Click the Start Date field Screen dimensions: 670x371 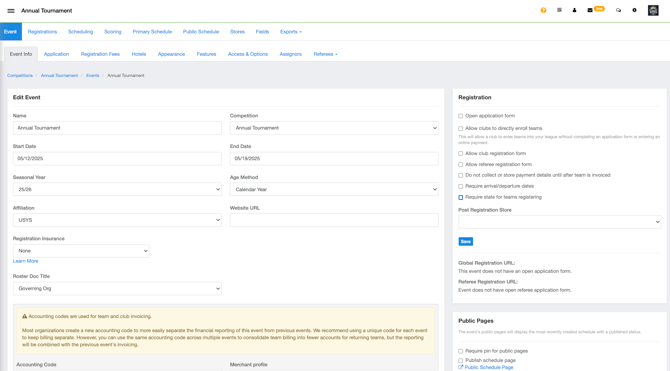coord(117,159)
